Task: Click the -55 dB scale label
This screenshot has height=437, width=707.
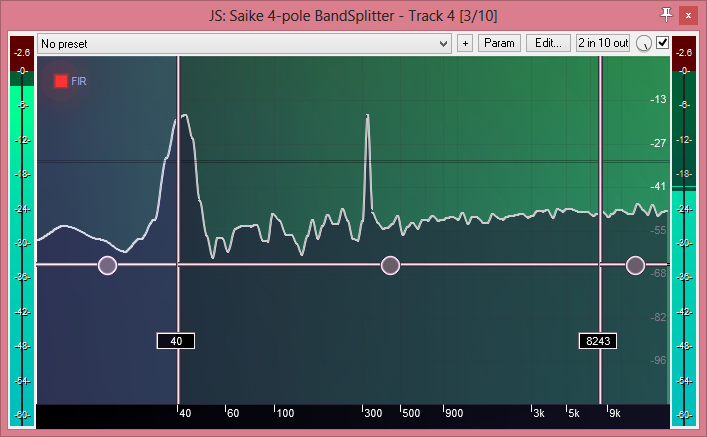Action: (x=658, y=230)
